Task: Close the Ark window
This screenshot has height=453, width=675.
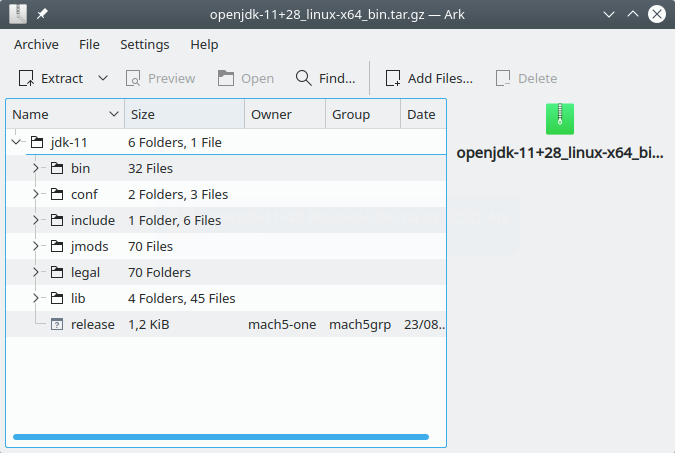Action: tap(657, 14)
